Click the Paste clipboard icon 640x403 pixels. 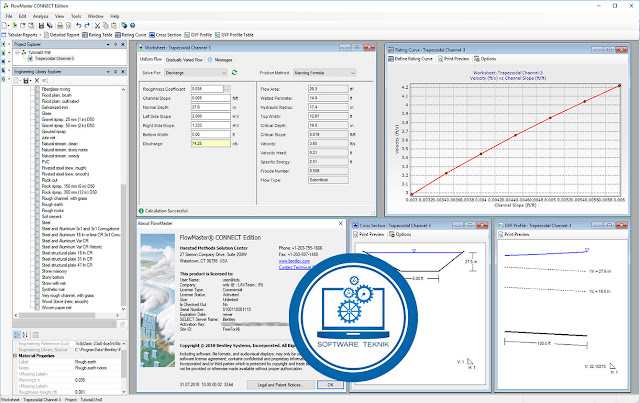click(x=113, y=25)
